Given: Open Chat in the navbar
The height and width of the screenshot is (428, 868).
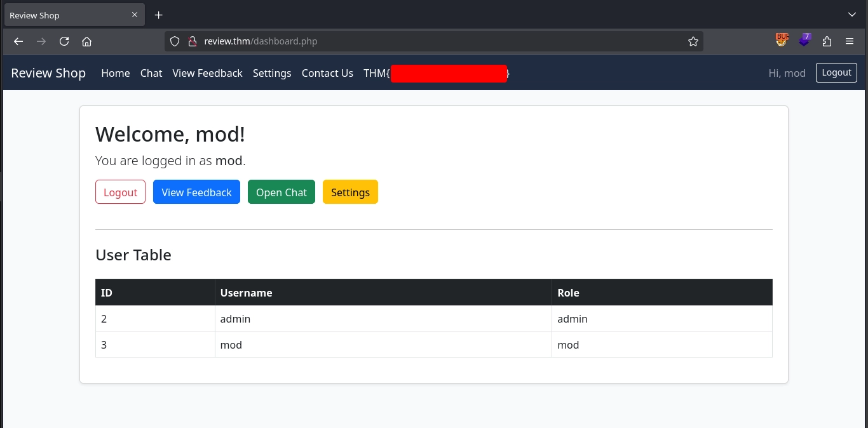Looking at the screenshot, I should (151, 73).
